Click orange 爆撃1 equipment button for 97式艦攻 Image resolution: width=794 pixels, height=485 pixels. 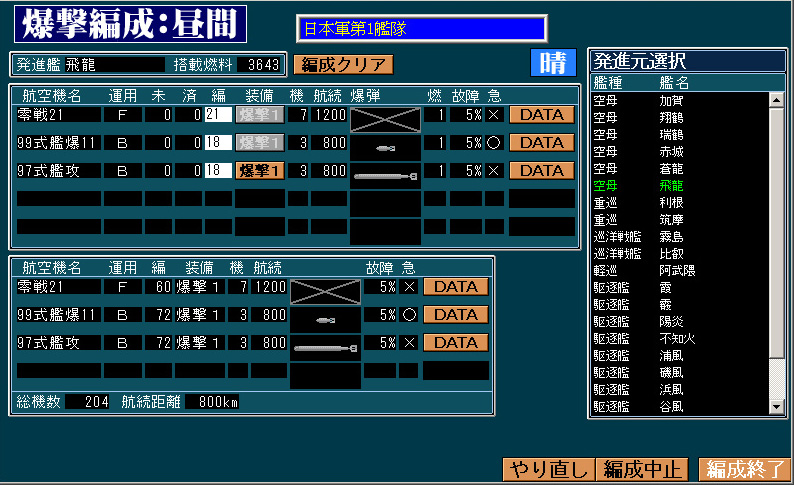(x=259, y=171)
